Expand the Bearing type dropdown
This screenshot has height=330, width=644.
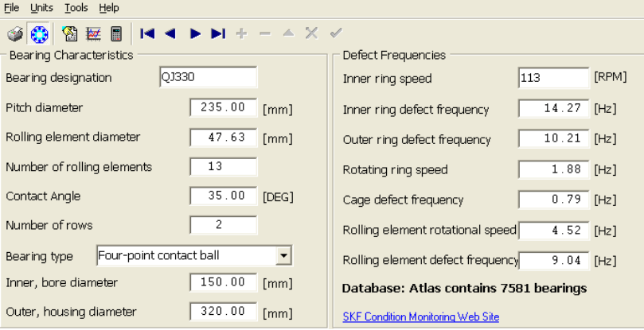click(283, 255)
